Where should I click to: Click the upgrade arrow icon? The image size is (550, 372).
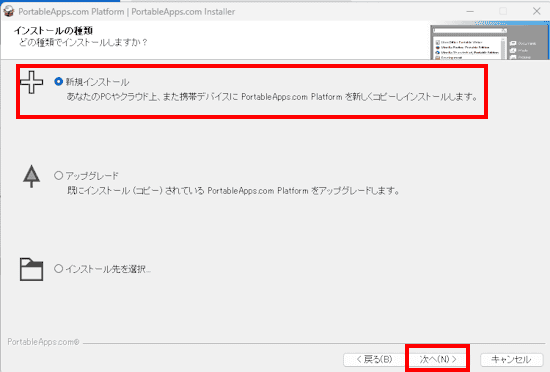click(x=32, y=176)
